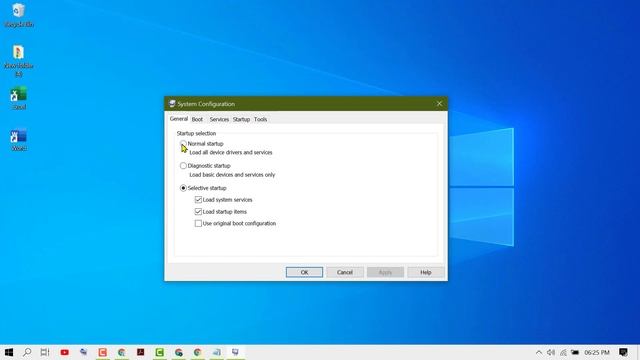Viewport: 640px width, 360px height.
Task: Open the Adobe Acrobat taskbar icon
Action: click(140, 352)
